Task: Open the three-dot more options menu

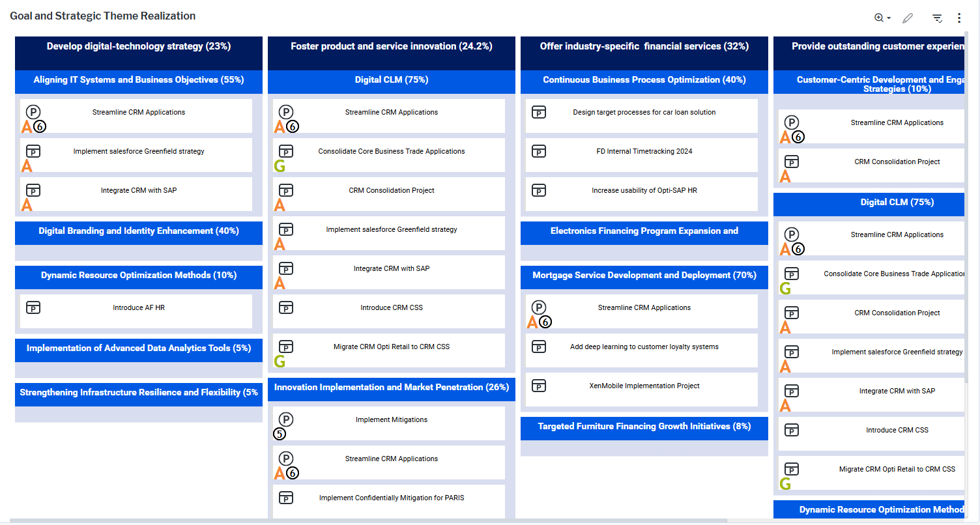Action: [x=958, y=18]
